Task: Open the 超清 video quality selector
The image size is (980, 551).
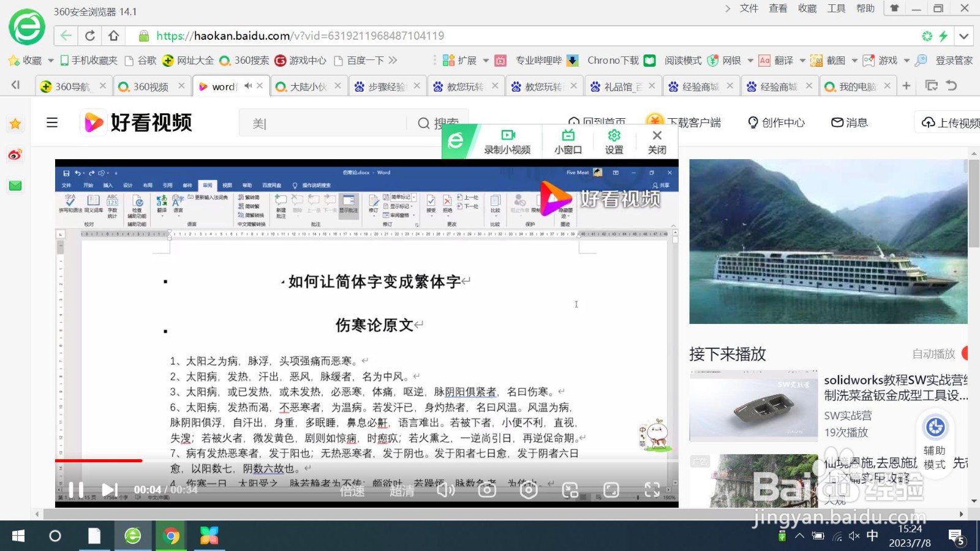Action: tap(402, 490)
